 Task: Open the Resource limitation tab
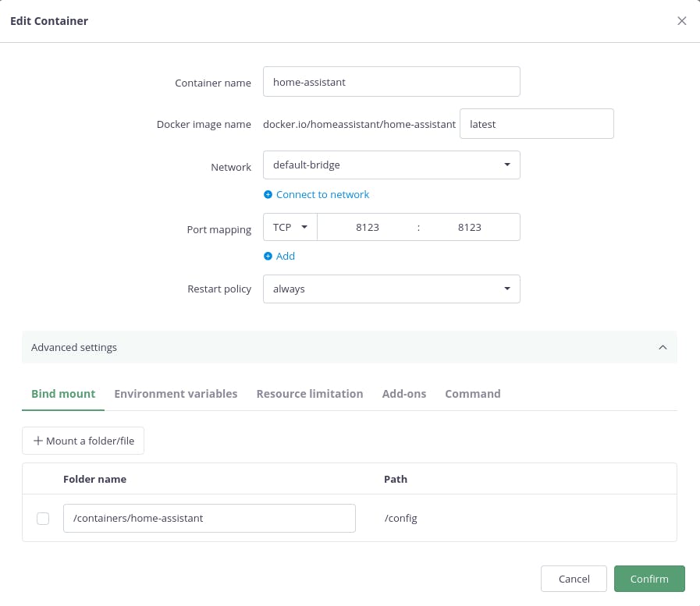310,394
